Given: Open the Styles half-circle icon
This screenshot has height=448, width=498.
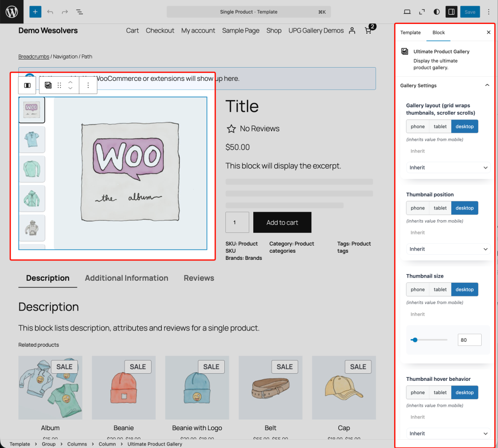Looking at the screenshot, I should tap(436, 12).
